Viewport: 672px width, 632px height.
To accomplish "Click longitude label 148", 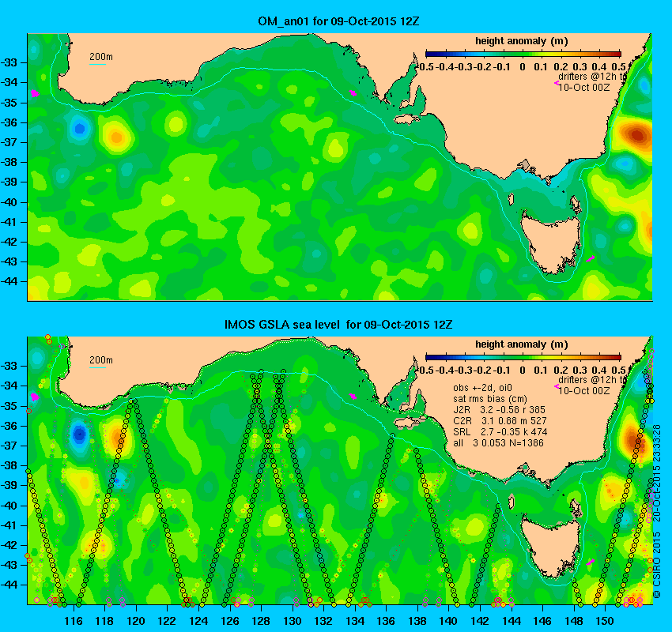I will pyautogui.click(x=574, y=620).
